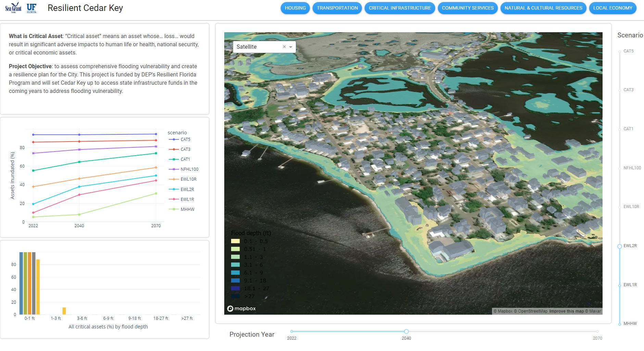Select the CAT5 entry in the chart legend
The width and height of the screenshot is (644, 351).
point(185,140)
